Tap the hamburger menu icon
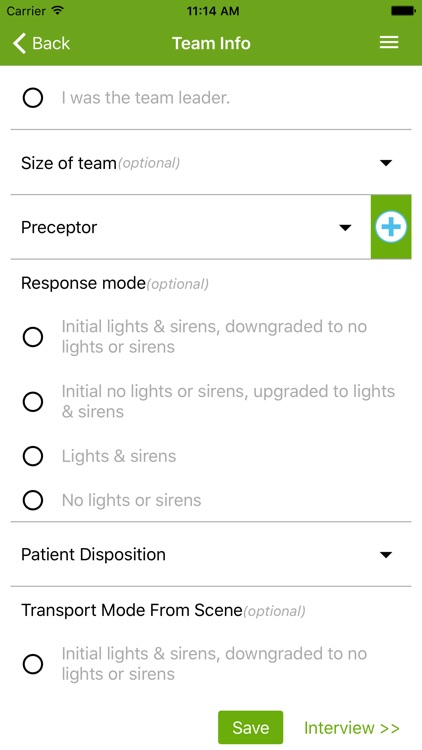Viewport: 422px width, 750px height. click(x=389, y=43)
